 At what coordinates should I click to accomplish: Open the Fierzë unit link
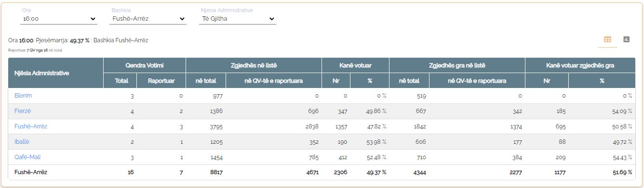[23, 111]
